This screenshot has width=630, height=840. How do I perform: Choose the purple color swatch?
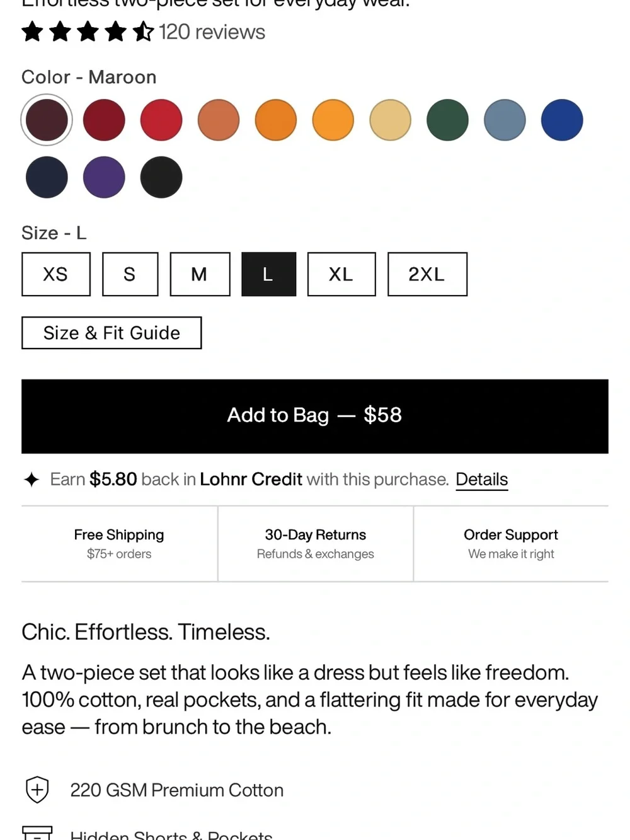point(104,177)
